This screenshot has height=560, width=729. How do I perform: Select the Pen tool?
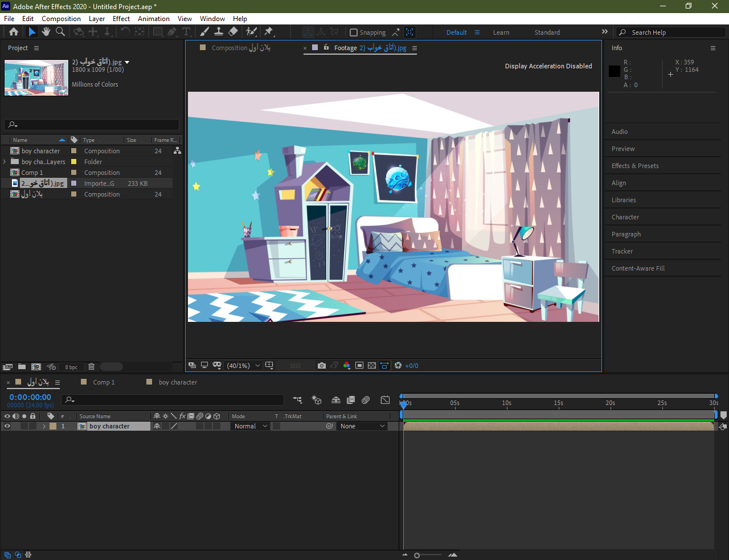(172, 32)
